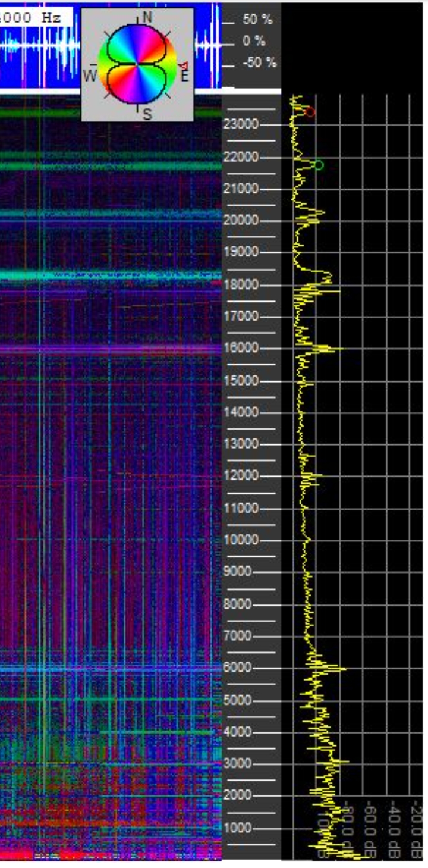Click the spectrum peak at 16000 Hz
The image size is (428, 868).
click(x=340, y=349)
